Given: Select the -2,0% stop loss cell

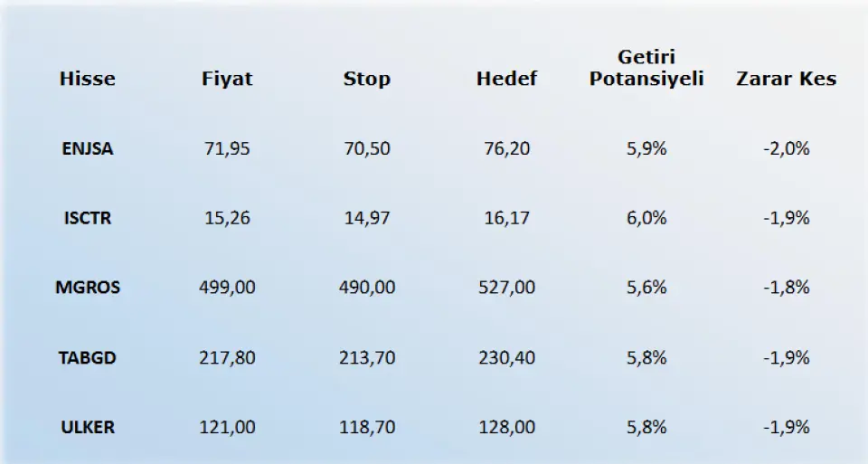Looking at the screenshot, I should pyautogui.click(x=786, y=148).
